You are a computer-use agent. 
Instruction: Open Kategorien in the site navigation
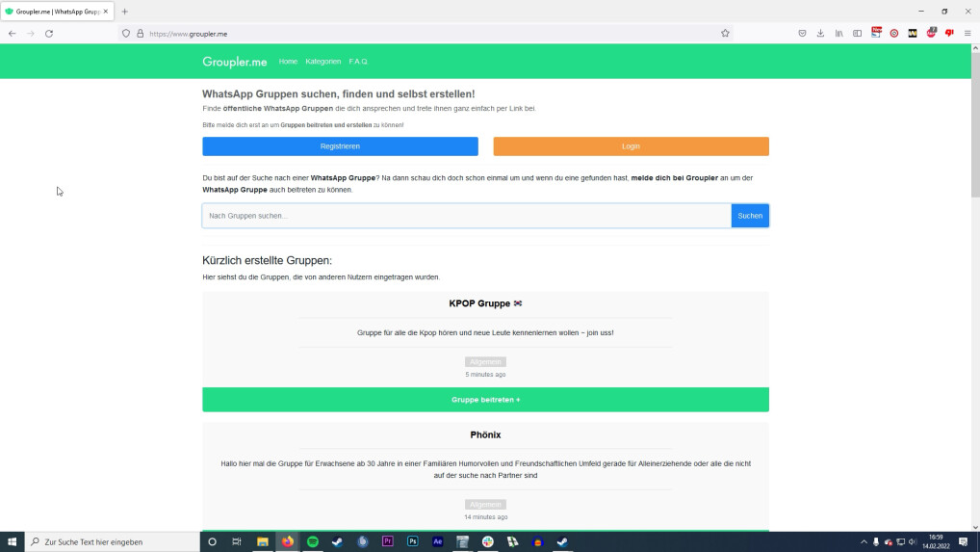point(322,62)
